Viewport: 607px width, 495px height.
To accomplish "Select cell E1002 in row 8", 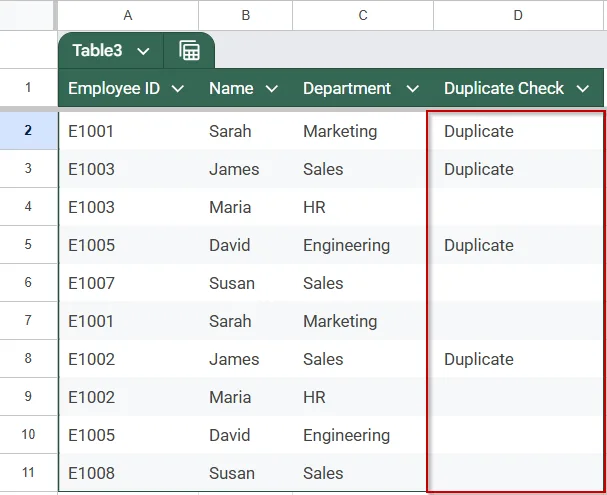I will pos(129,358).
